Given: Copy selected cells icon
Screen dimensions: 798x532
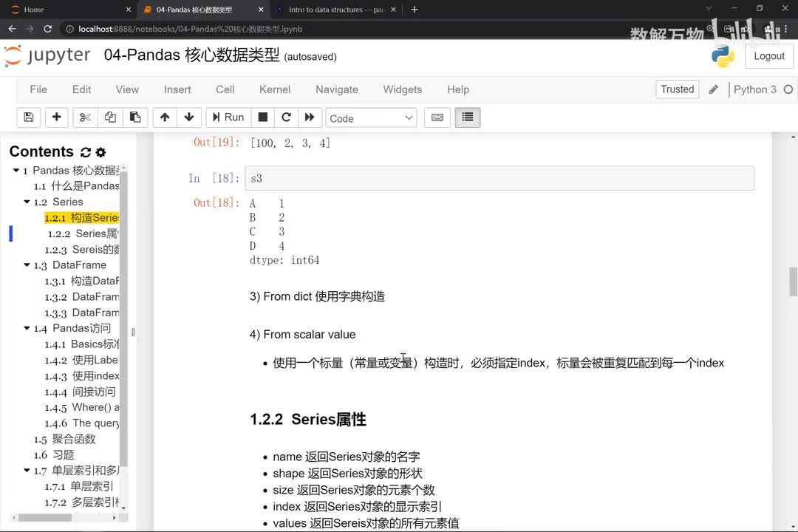Looking at the screenshot, I should click(110, 117).
